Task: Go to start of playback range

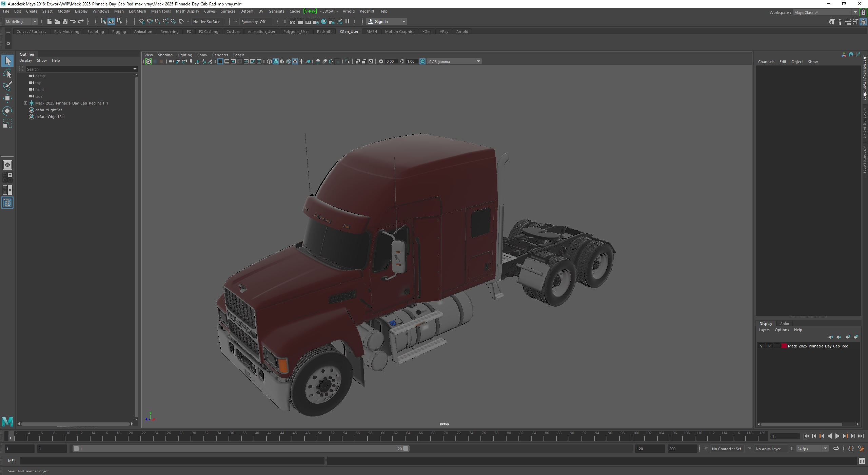Action: pos(806,436)
